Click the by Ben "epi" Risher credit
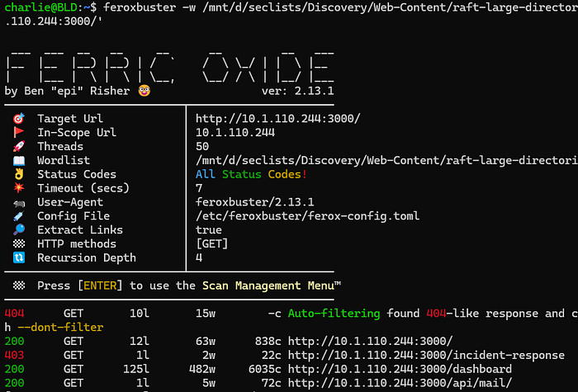This screenshot has height=392, width=578. coord(67,91)
